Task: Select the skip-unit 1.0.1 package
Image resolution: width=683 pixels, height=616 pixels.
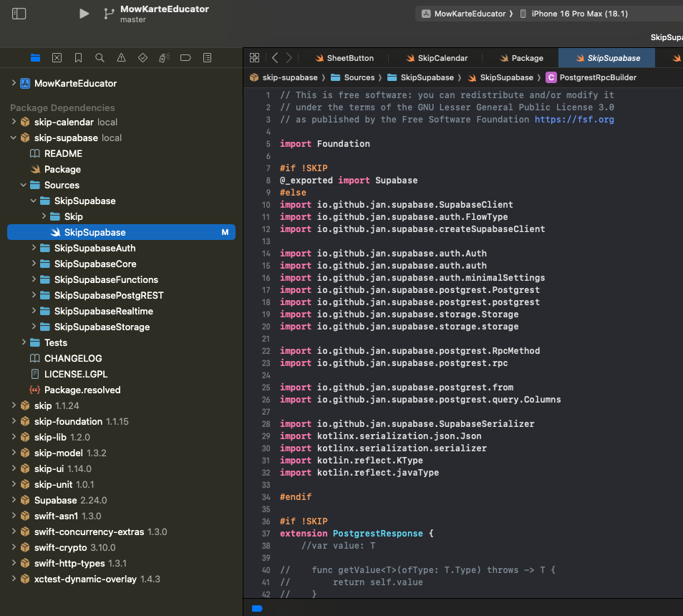Action: 64,484
